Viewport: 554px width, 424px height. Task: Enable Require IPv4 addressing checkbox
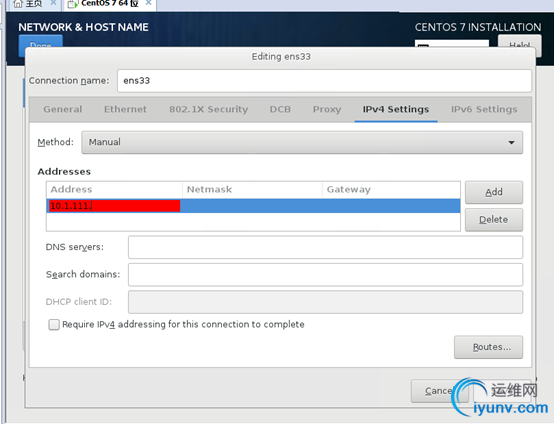(54, 324)
